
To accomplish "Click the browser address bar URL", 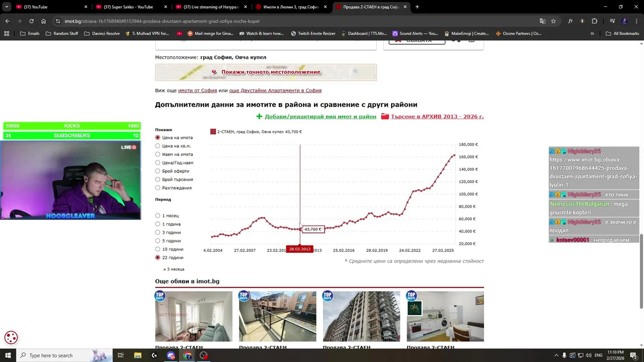I will (x=162, y=21).
